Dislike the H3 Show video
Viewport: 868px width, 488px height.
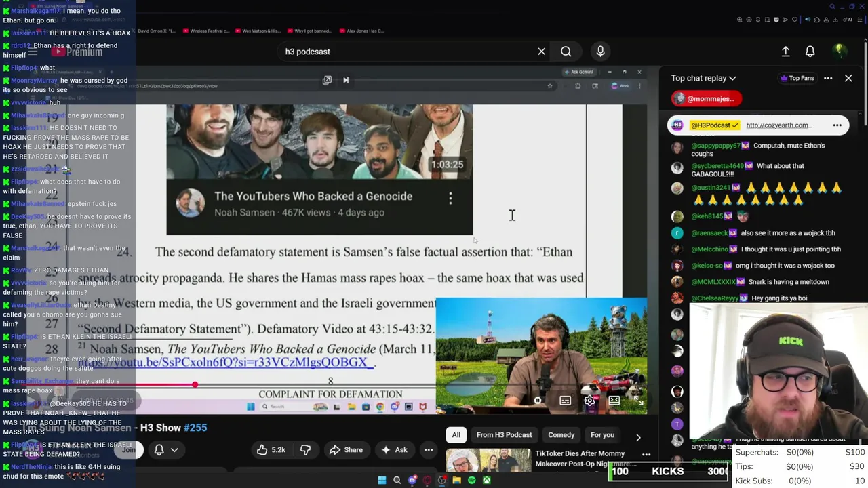(x=305, y=449)
